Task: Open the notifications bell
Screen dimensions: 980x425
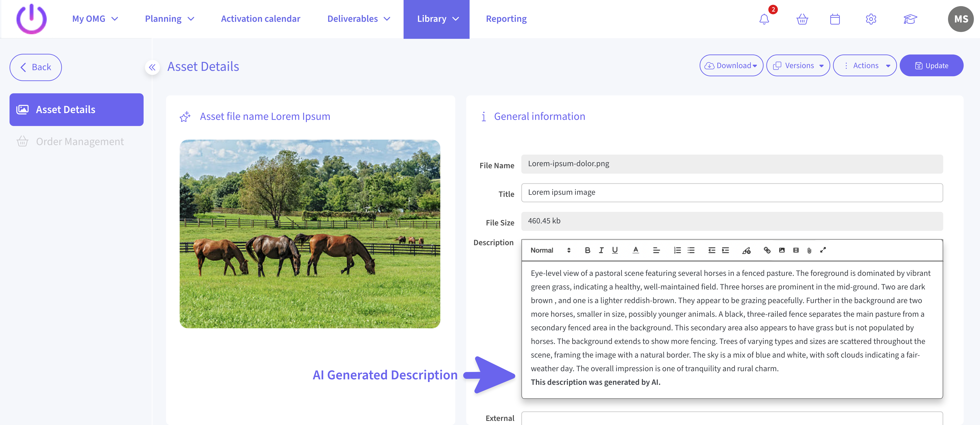Action: 764,19
